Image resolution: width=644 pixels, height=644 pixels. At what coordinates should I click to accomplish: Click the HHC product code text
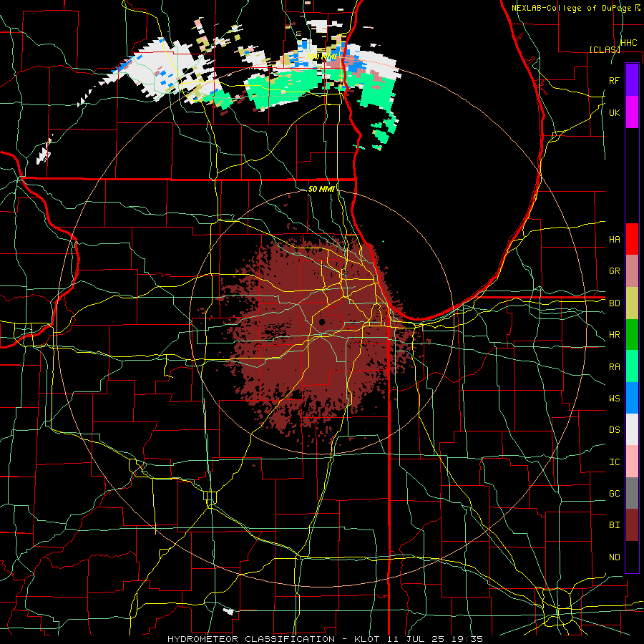coord(628,43)
